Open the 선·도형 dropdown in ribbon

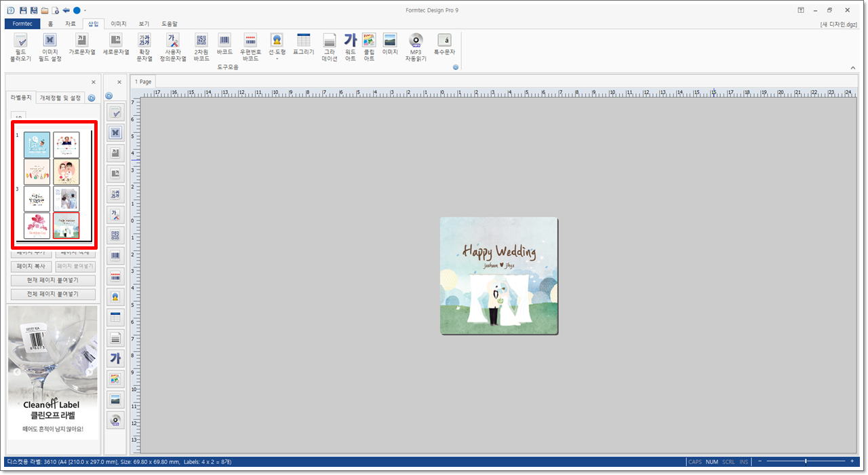[277, 47]
